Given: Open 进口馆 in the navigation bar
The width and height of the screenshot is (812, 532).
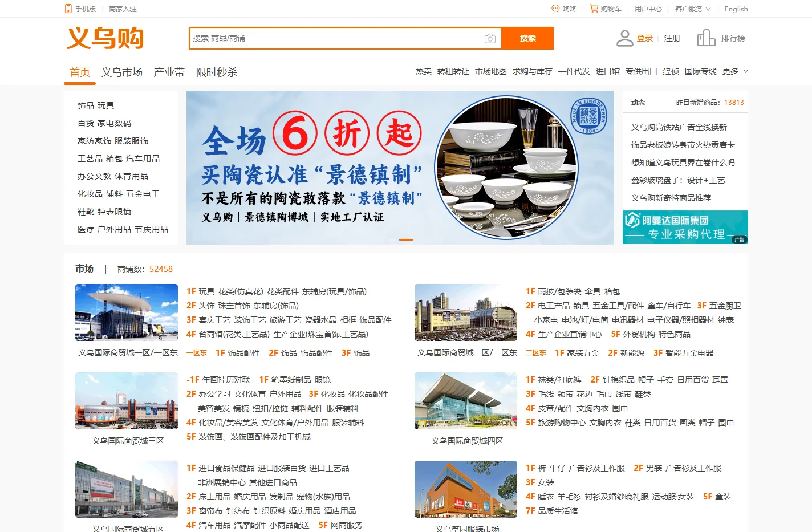Looking at the screenshot, I should tap(608, 71).
